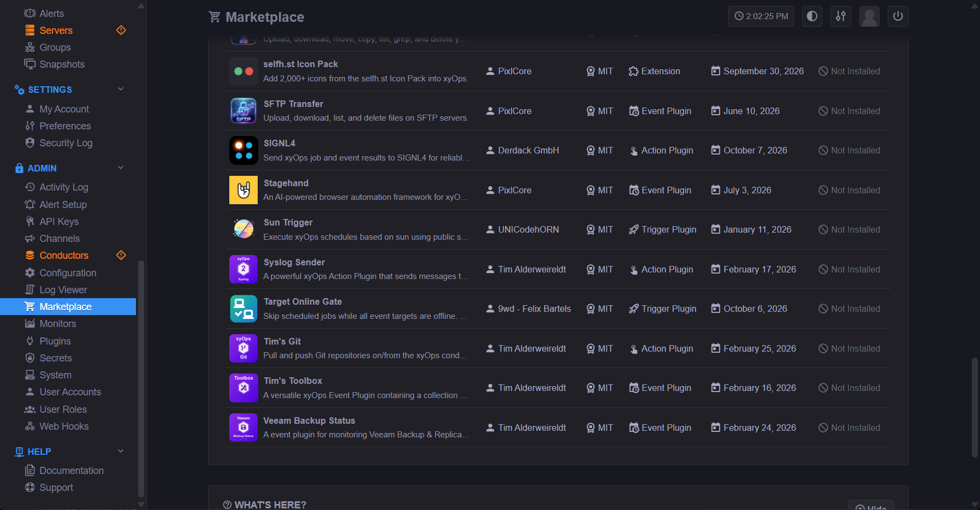Open Web Hooks in the sidebar
980x510 pixels.
tap(64, 426)
